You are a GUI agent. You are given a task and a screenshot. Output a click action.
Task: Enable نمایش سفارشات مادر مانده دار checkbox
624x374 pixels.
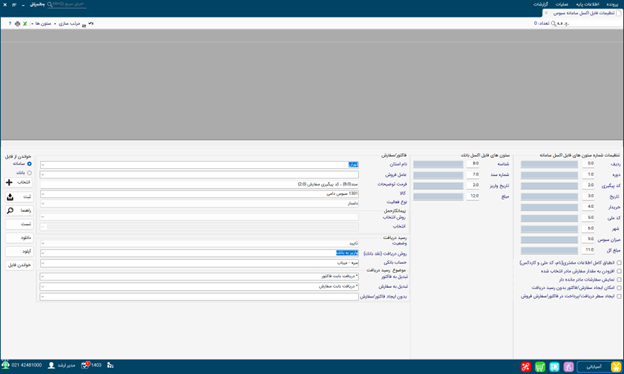(x=619, y=280)
